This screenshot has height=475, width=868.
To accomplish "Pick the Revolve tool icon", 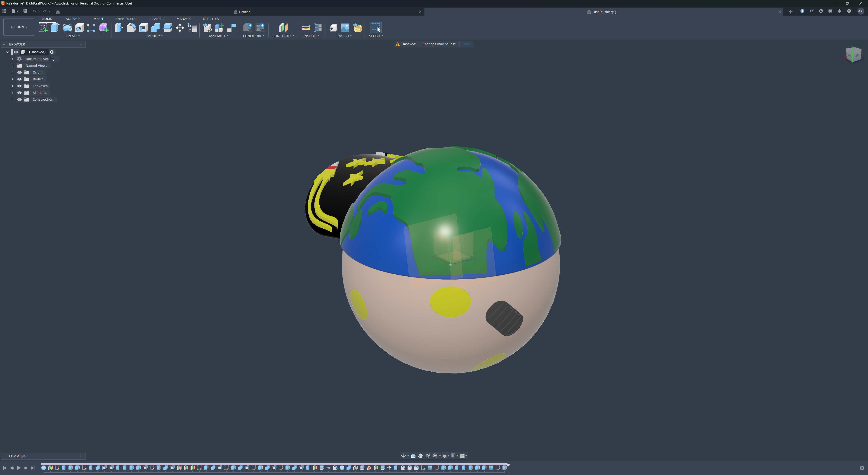I will [x=67, y=28].
